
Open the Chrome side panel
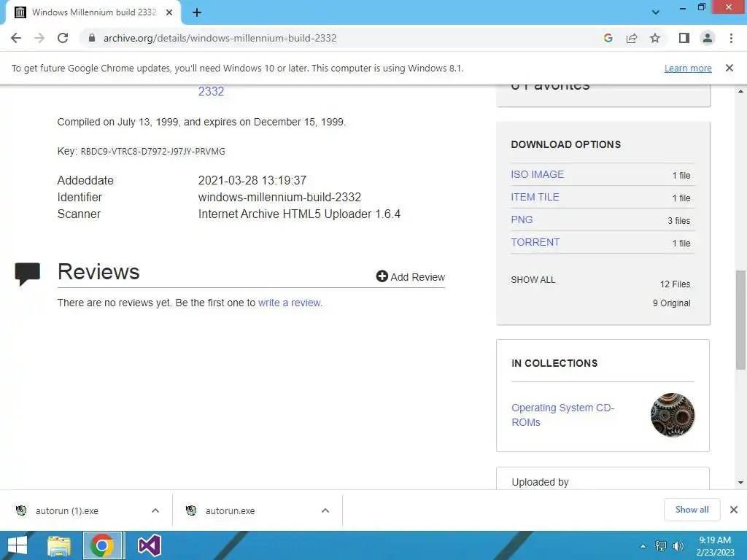coord(684,38)
